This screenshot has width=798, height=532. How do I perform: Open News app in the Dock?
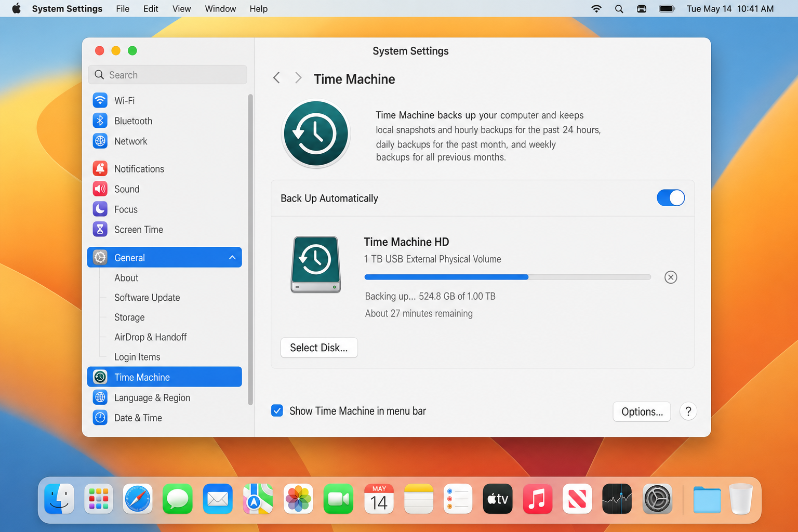tap(577, 499)
